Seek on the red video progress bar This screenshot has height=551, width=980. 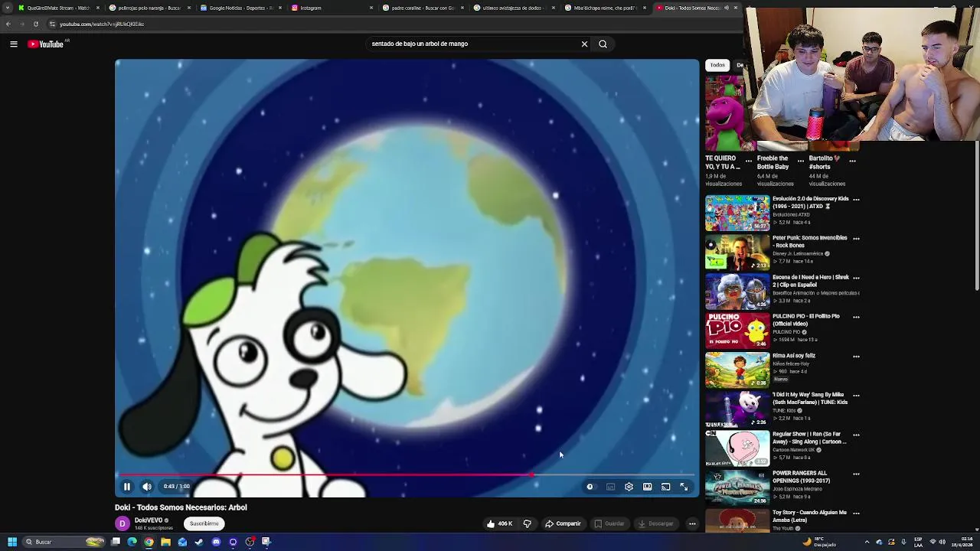tap(407, 475)
